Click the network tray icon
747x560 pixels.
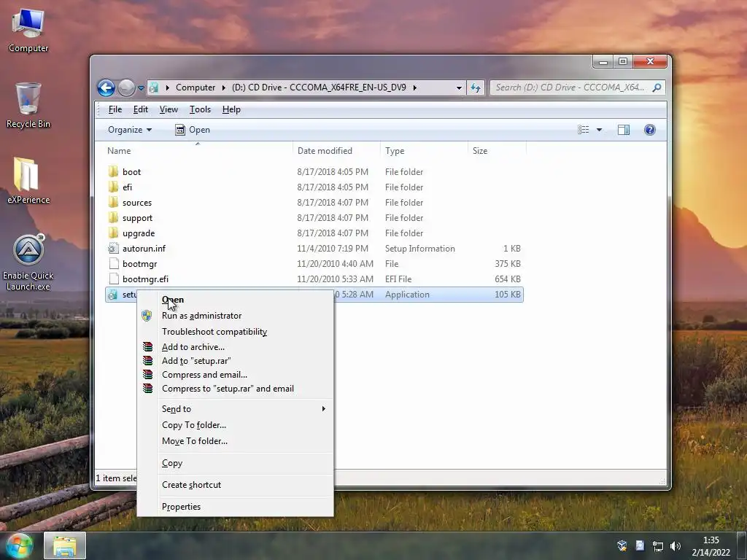click(658, 545)
